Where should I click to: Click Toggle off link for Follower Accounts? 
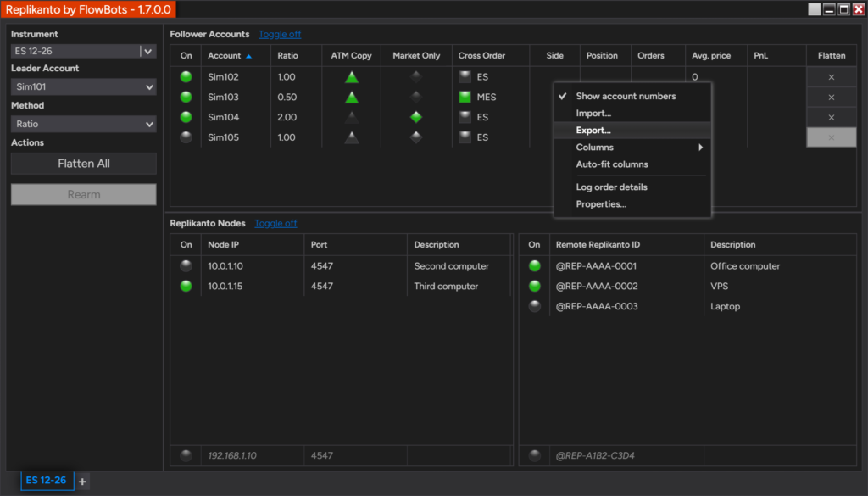(280, 34)
